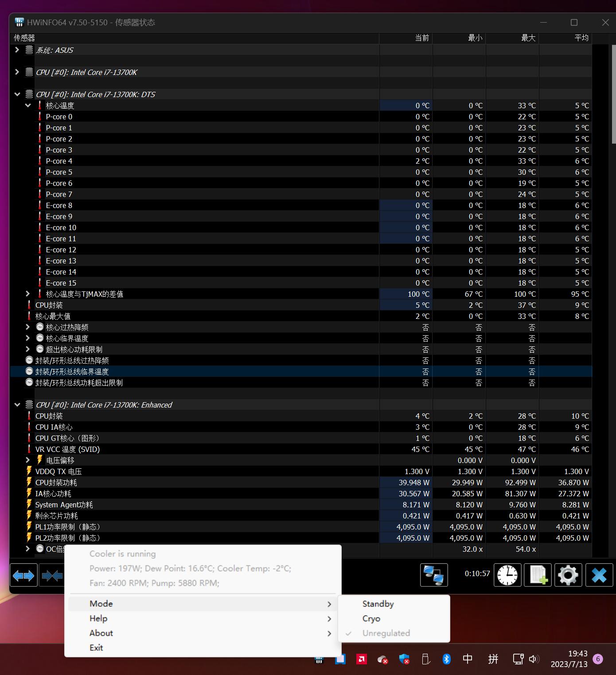The height and width of the screenshot is (675, 616).
Task: Collapse the CPU i7-13700K Enhanced group
Action: (17, 405)
